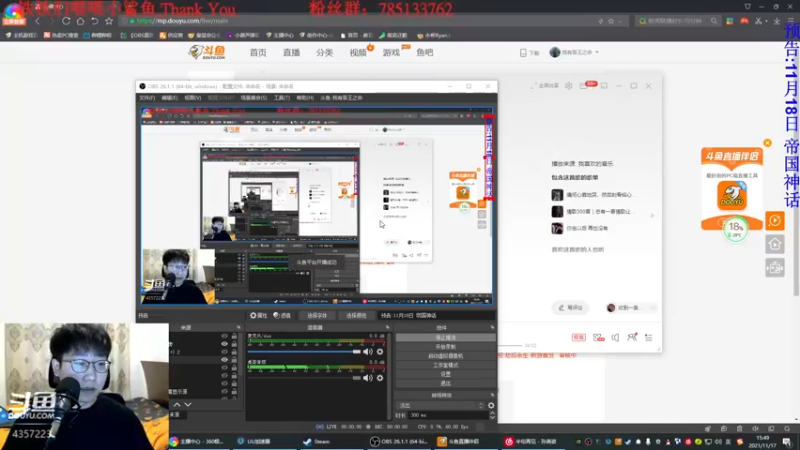Image resolution: width=800 pixels, height=450 pixels.
Task: Pop out the 混音器 mixer dock icon
Action: (x=387, y=328)
